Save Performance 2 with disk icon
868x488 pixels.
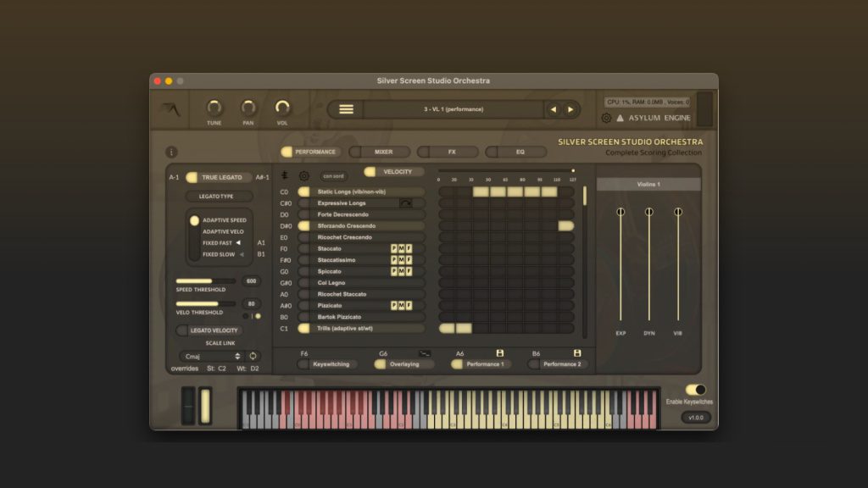(x=577, y=353)
